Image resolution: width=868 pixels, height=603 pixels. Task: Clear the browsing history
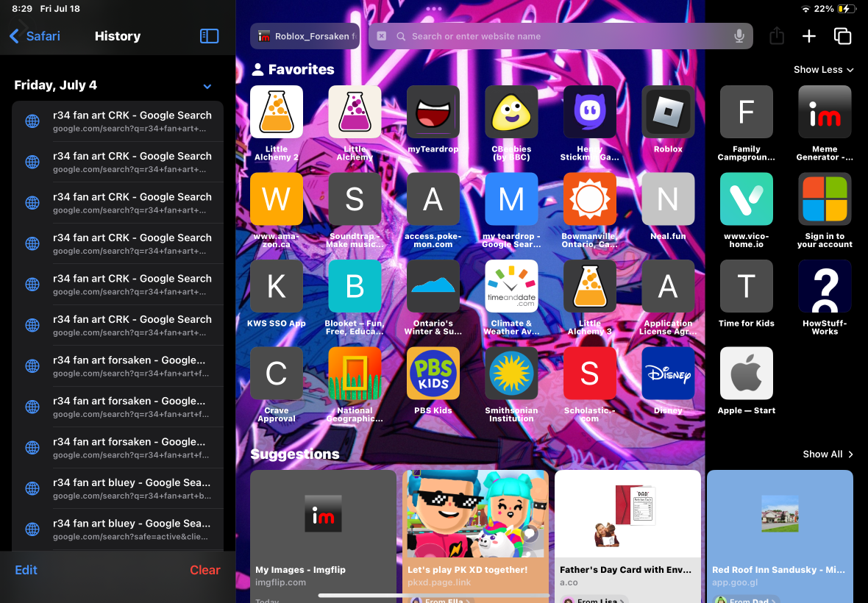(204, 570)
